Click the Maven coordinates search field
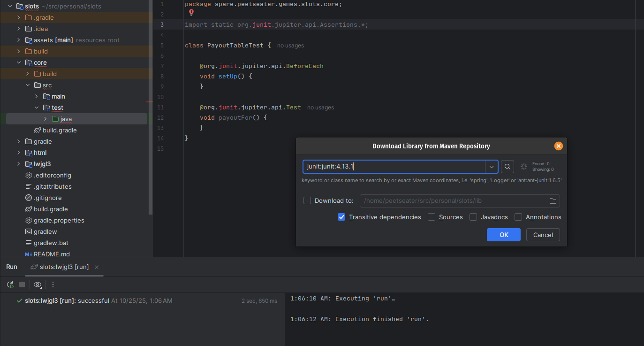Screen dimensions: 644x346 393,167
